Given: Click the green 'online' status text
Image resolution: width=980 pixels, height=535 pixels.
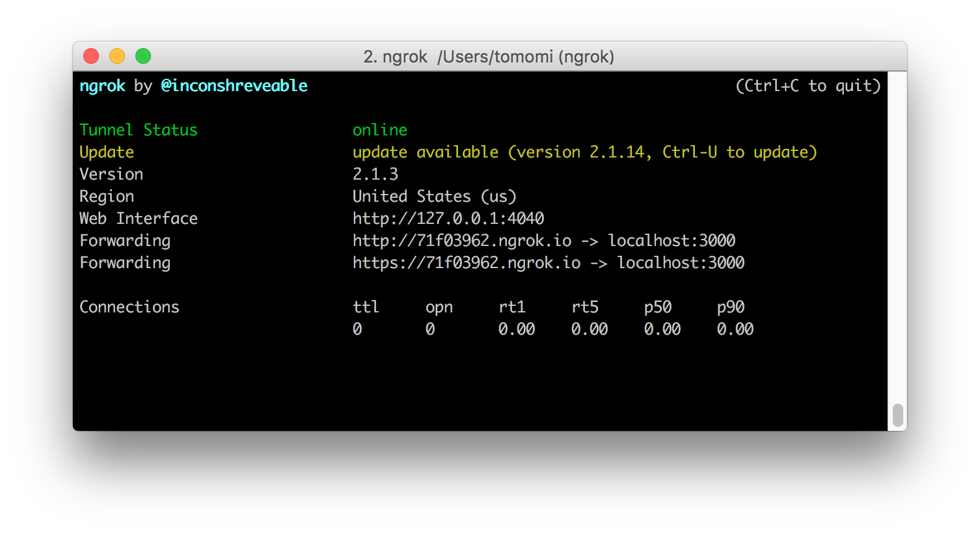Looking at the screenshot, I should click(x=380, y=130).
